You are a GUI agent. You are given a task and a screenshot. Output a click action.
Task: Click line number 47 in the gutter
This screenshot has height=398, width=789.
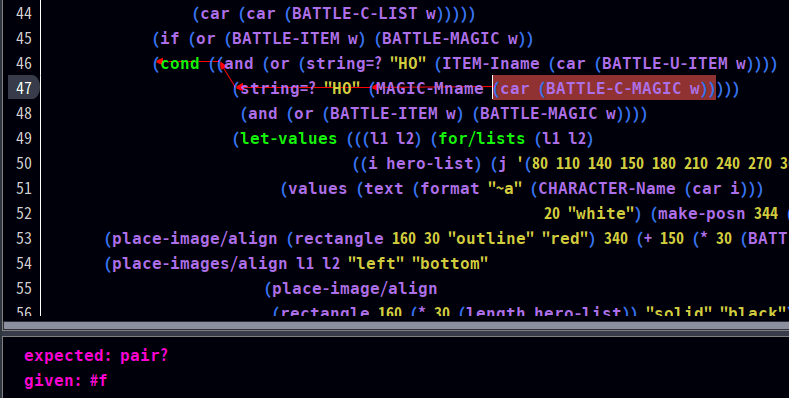(24, 88)
